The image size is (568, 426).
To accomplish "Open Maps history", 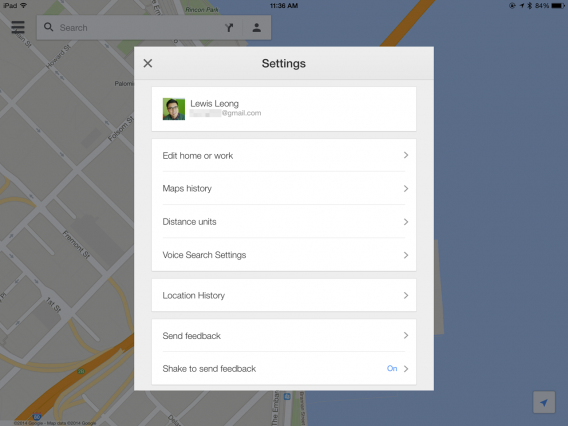I will point(284,188).
